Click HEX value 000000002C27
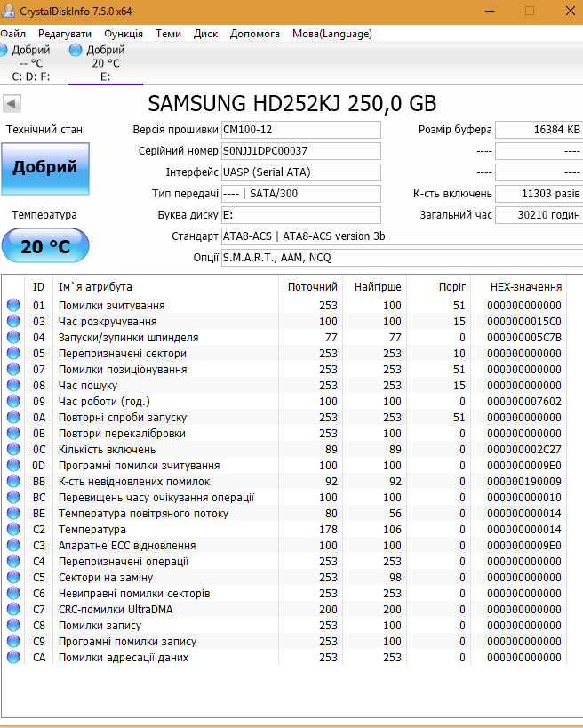Image resolution: width=583 pixels, height=728 pixels. tap(524, 450)
